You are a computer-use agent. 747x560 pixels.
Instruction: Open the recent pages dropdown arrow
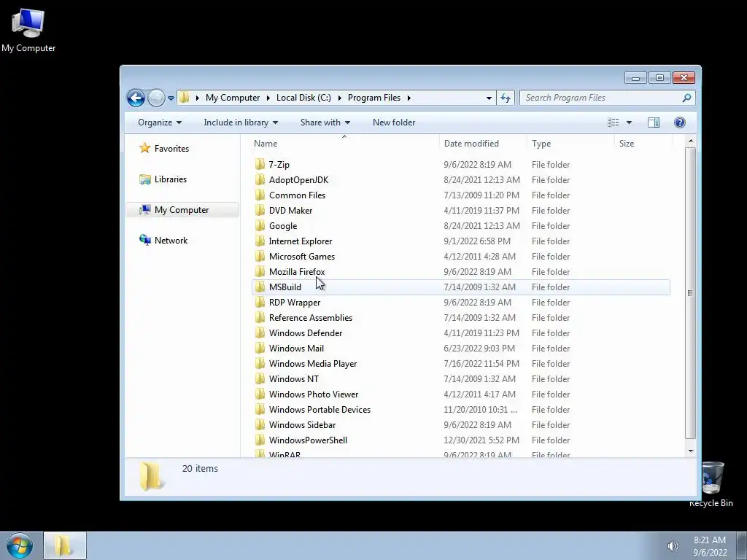click(171, 98)
